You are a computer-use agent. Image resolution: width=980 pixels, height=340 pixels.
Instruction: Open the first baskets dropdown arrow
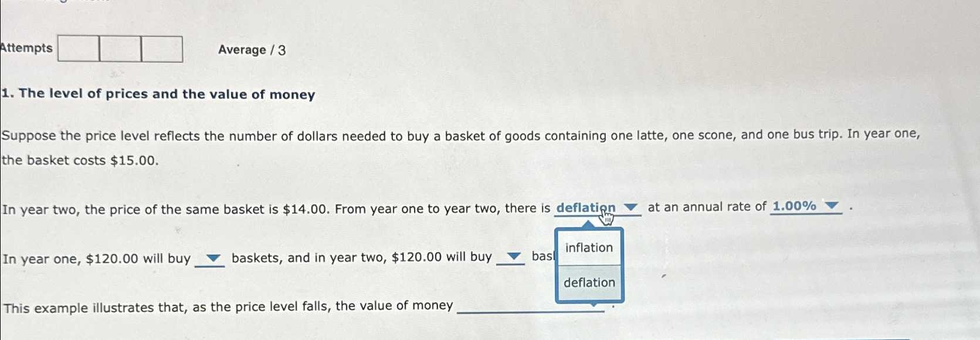[214, 257]
